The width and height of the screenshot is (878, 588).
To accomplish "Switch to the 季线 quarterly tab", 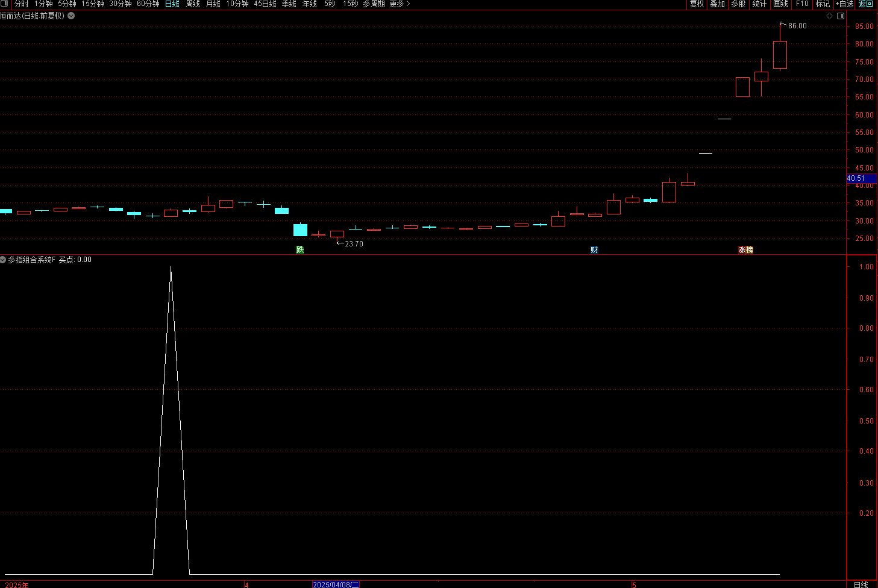I will coord(289,4).
